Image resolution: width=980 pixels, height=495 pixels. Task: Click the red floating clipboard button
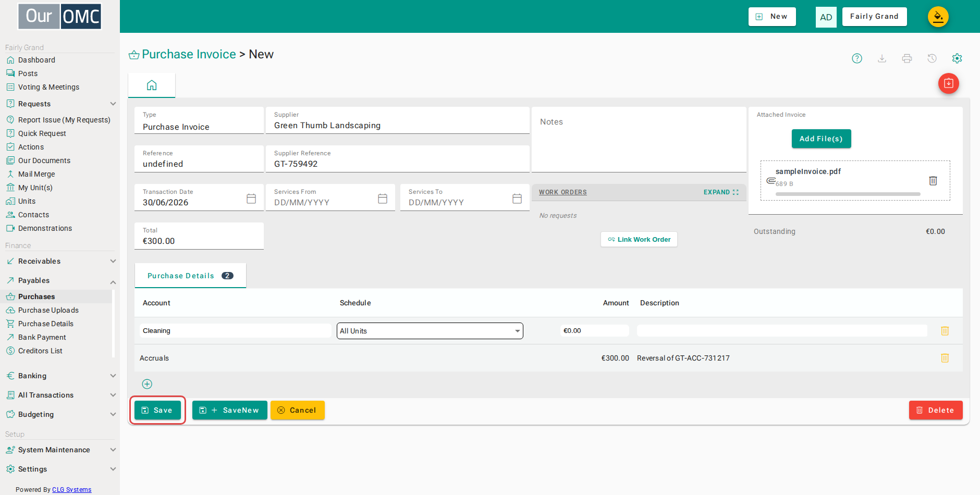tap(949, 83)
